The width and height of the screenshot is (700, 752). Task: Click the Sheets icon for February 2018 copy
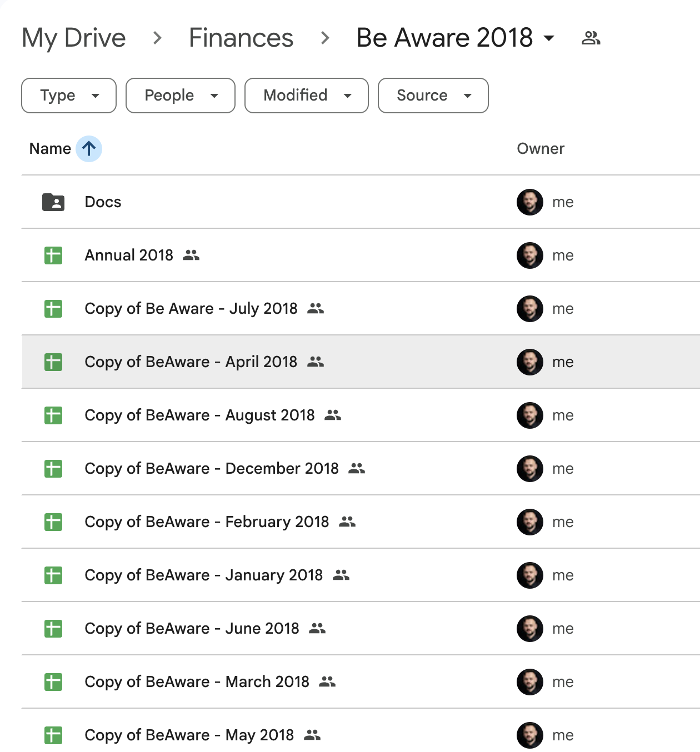53,522
